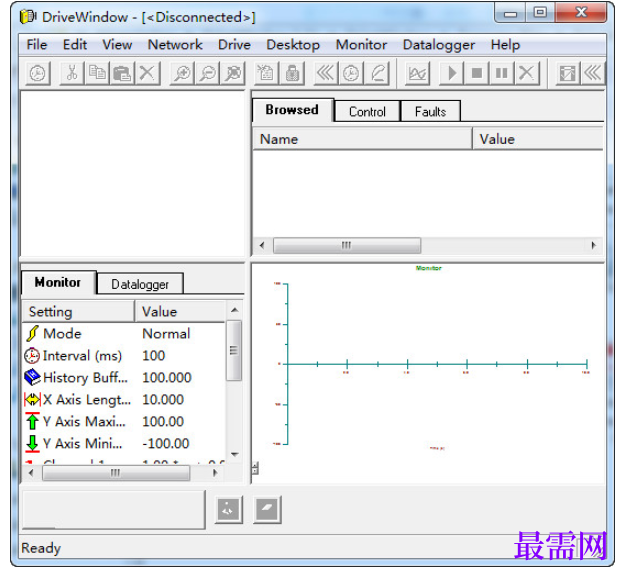The height and width of the screenshot is (577, 626).
Task: Click the Browsed pane scroll right arrow
Action: point(593,245)
